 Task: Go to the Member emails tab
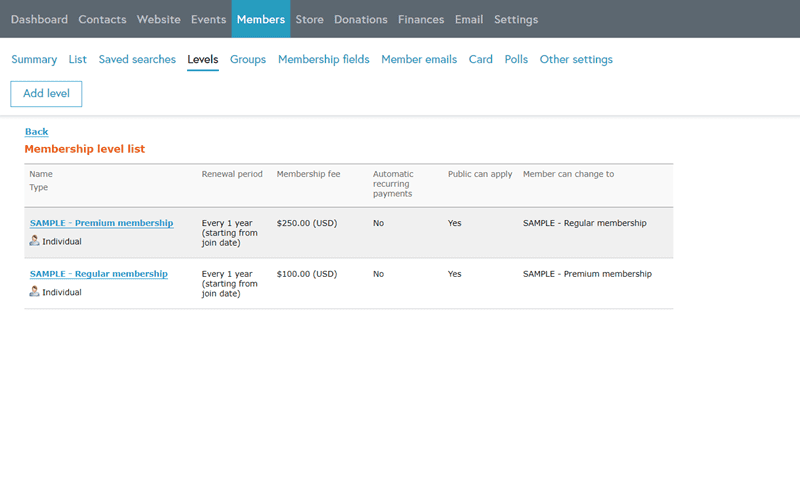point(419,59)
